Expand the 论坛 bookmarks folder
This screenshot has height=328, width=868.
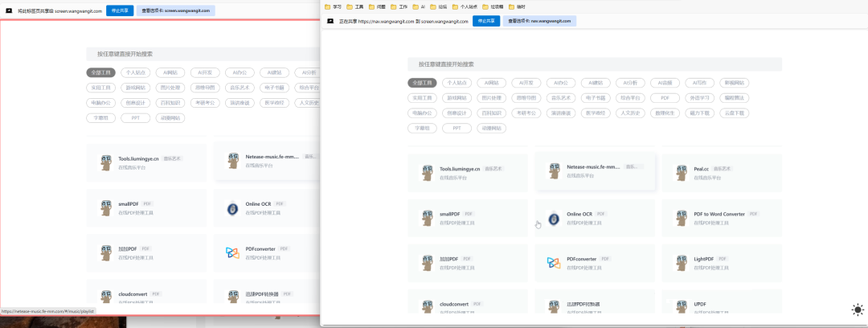point(438,6)
